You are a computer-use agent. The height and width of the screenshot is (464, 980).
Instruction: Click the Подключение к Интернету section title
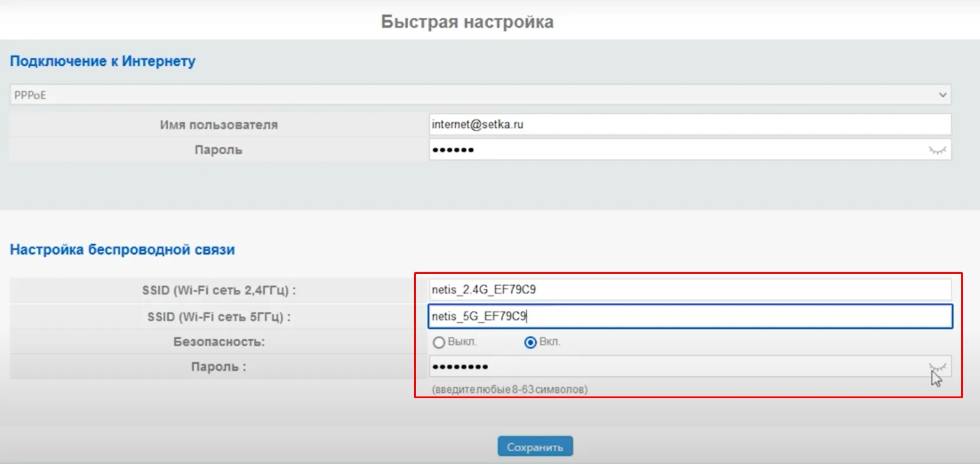click(103, 61)
